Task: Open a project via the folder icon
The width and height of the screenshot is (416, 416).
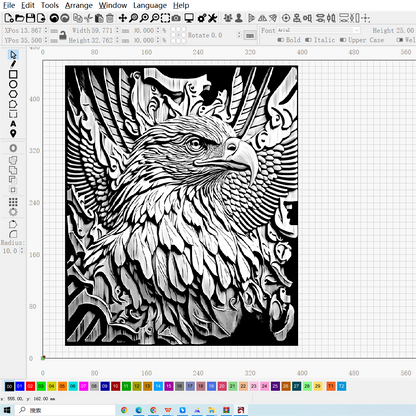Action: 19,18
